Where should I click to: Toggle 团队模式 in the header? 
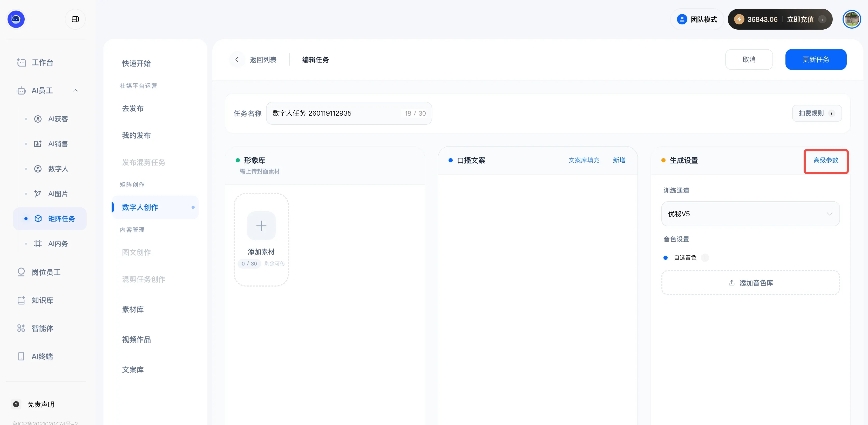pos(697,19)
